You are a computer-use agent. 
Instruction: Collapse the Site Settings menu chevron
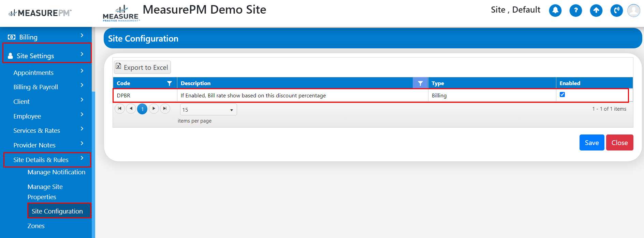(82, 54)
